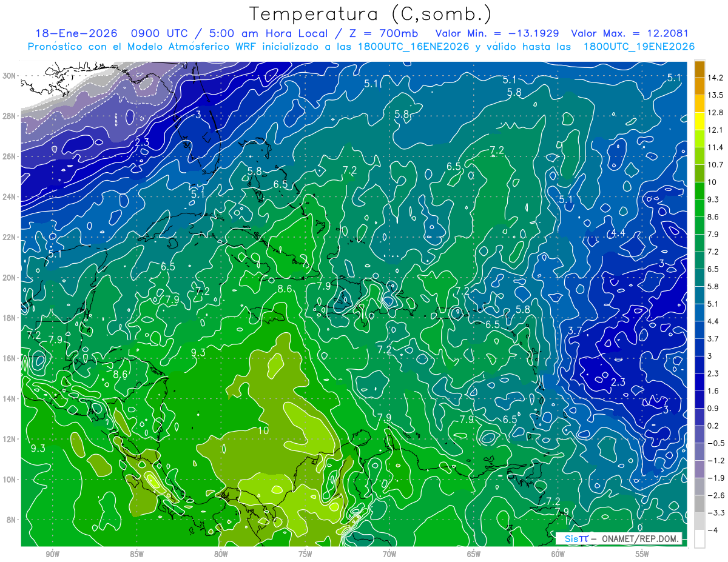Click the '90W' longitude axis label
The image size is (728, 562).
tap(52, 554)
